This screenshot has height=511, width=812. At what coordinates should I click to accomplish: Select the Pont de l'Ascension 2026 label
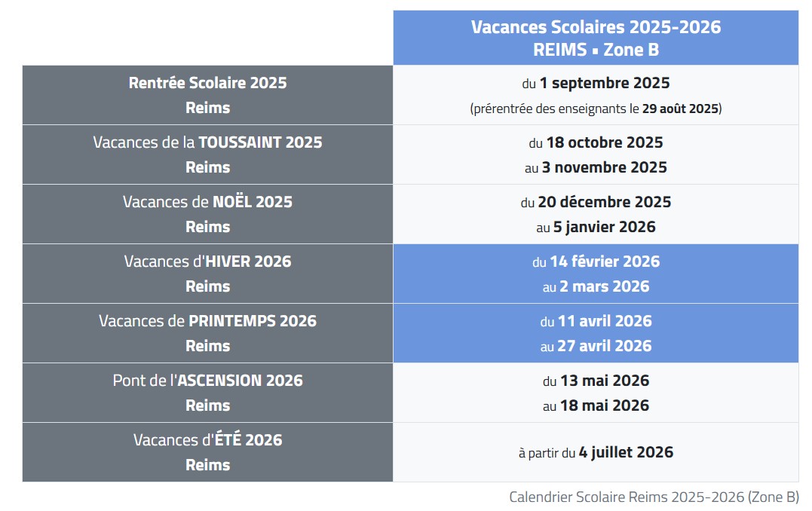[208, 381]
